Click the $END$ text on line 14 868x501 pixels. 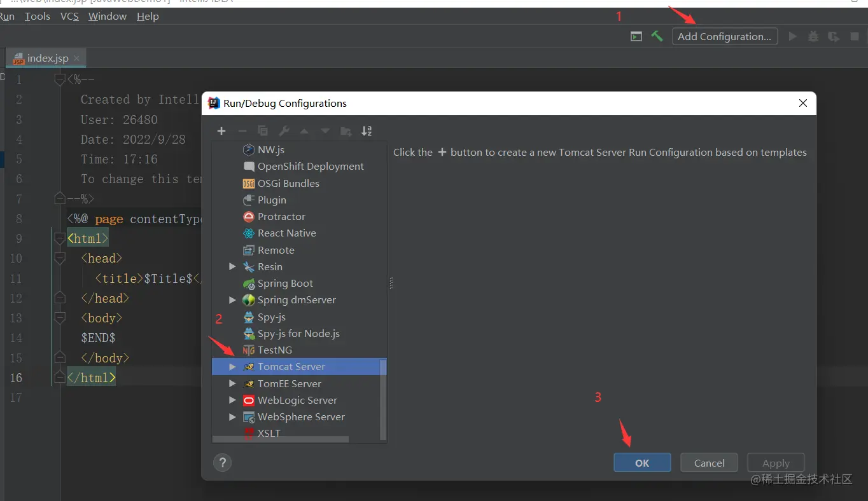click(98, 338)
